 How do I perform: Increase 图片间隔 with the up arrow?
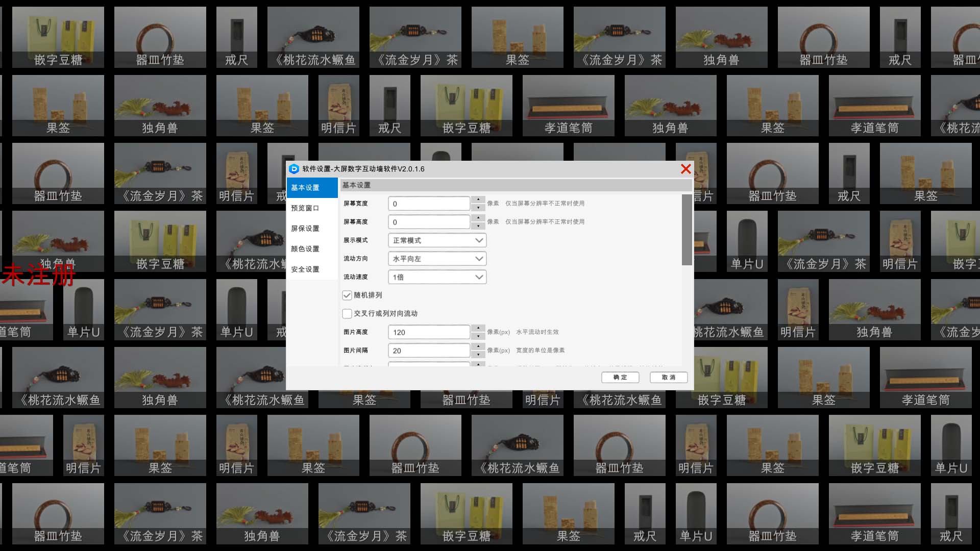[x=478, y=346]
